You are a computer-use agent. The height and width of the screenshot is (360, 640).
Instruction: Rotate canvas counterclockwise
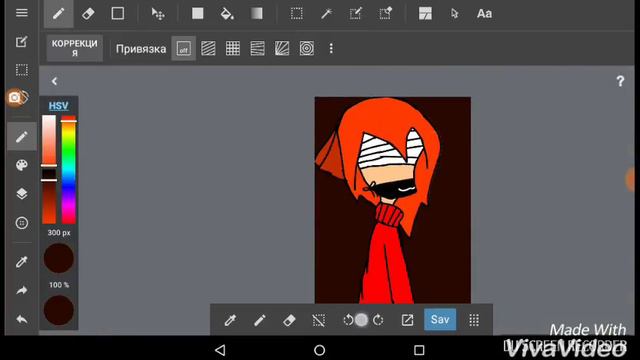(348, 320)
